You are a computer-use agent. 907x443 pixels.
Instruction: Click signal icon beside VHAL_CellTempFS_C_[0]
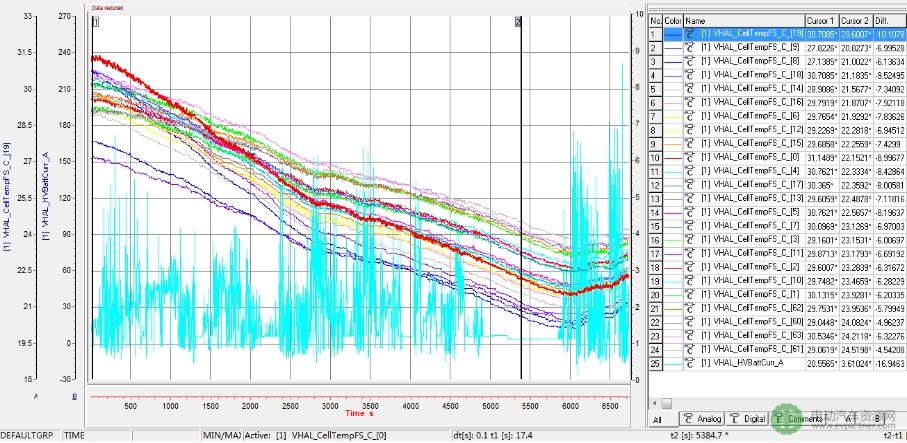pos(689,157)
